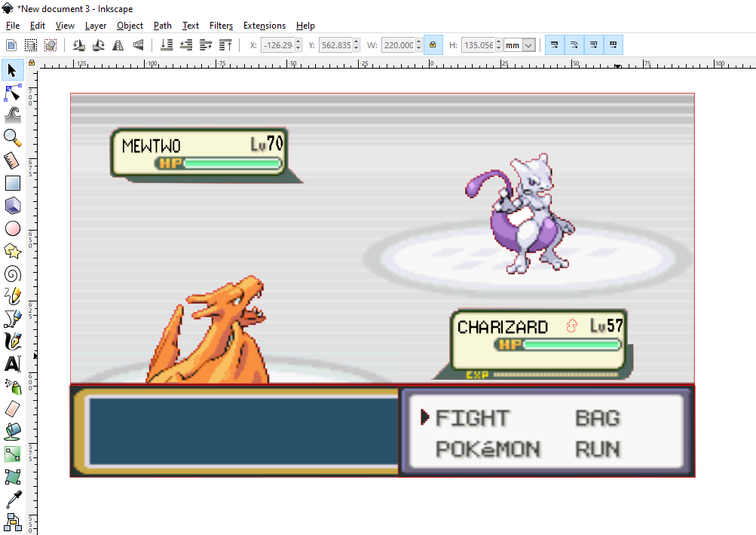Raise selection to top
The image size is (756, 535).
225,44
